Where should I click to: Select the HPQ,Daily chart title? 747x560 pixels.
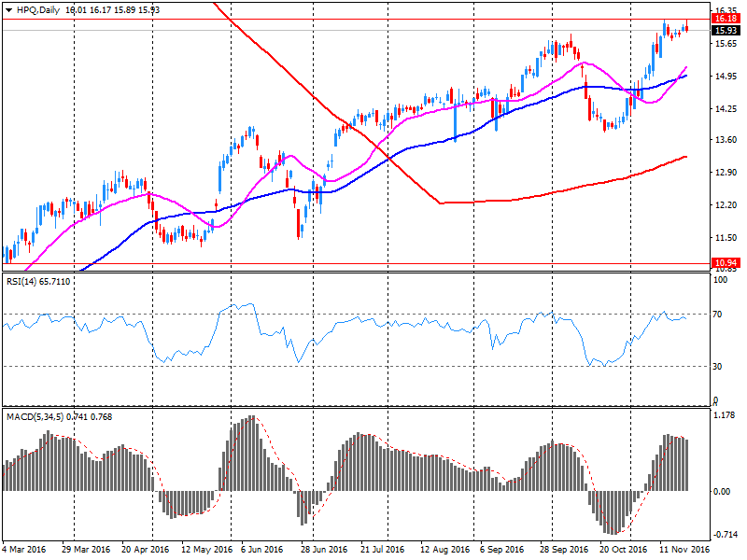pos(38,10)
